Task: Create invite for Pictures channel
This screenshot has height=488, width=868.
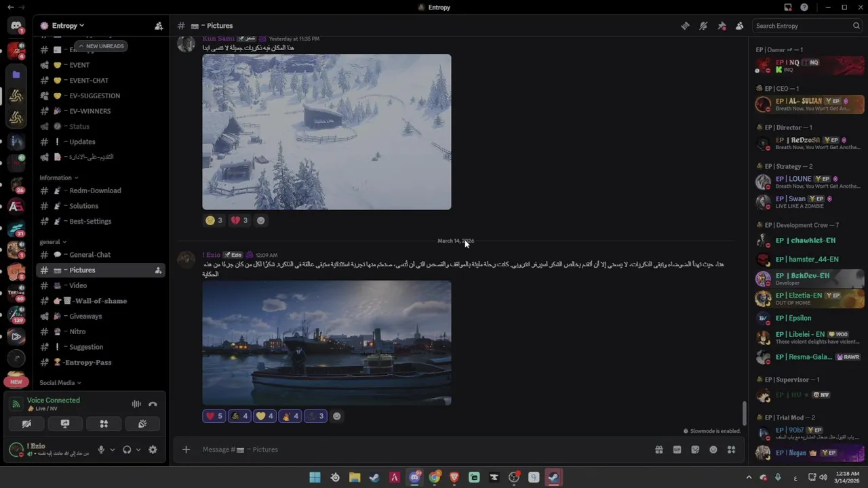Action: (x=158, y=270)
